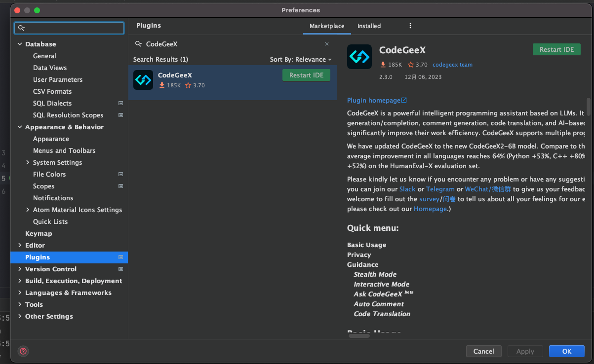Open the Plugin homepage link
This screenshot has height=364, width=594.
[x=377, y=100]
